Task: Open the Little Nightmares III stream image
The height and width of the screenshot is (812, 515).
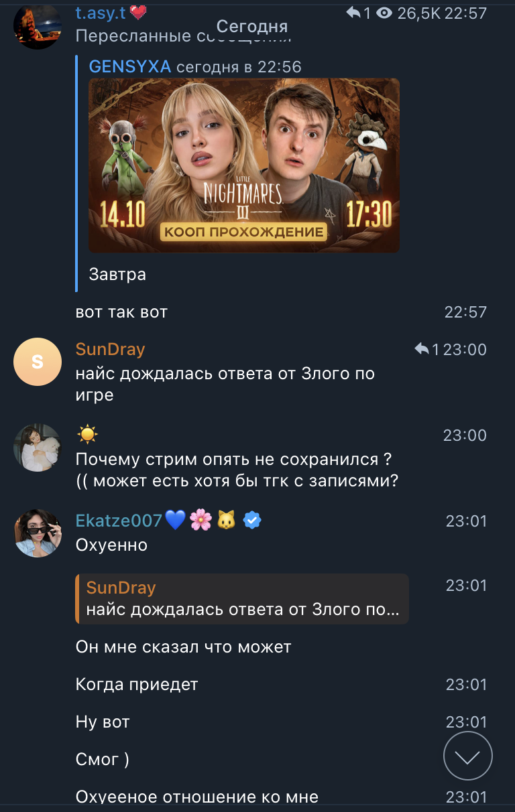Action: coord(244,165)
